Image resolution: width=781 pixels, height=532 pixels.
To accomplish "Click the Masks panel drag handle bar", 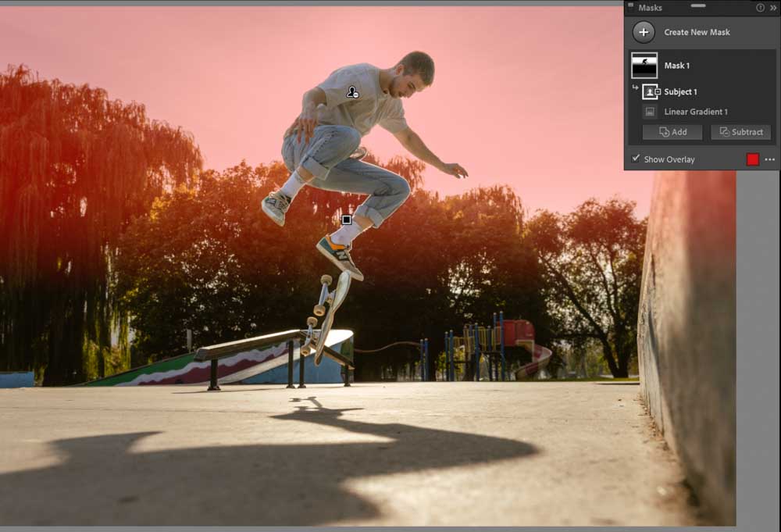I will point(697,5).
